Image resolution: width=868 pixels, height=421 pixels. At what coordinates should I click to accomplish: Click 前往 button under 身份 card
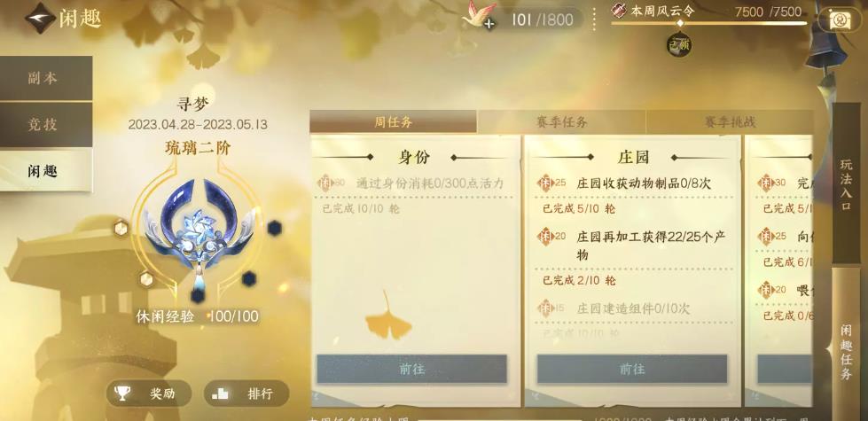coord(412,369)
